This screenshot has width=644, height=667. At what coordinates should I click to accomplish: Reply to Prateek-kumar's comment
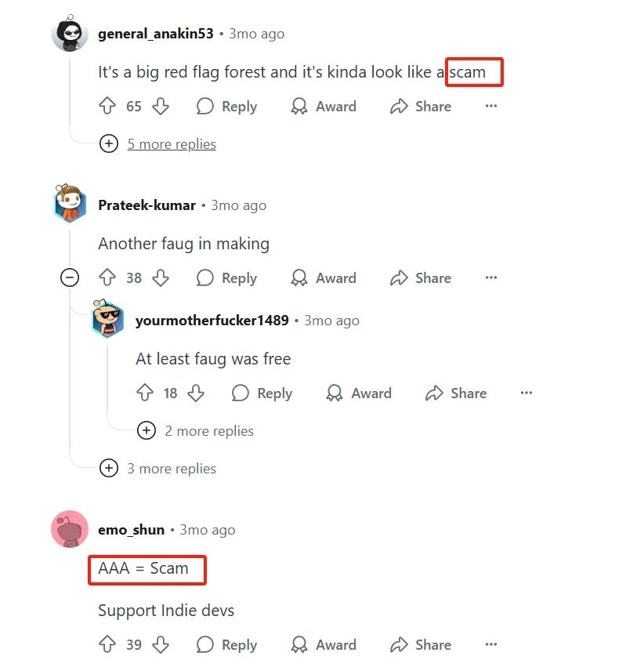(x=227, y=277)
